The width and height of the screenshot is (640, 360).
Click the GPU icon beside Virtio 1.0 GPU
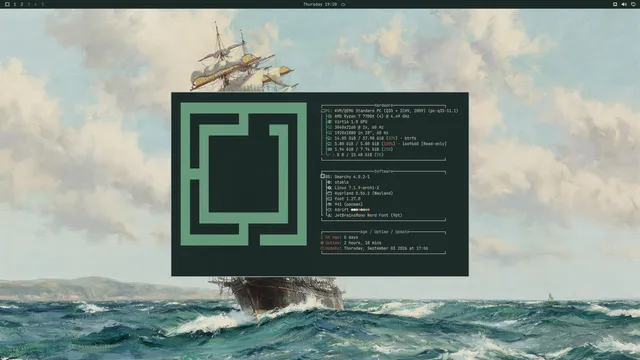tap(330, 122)
